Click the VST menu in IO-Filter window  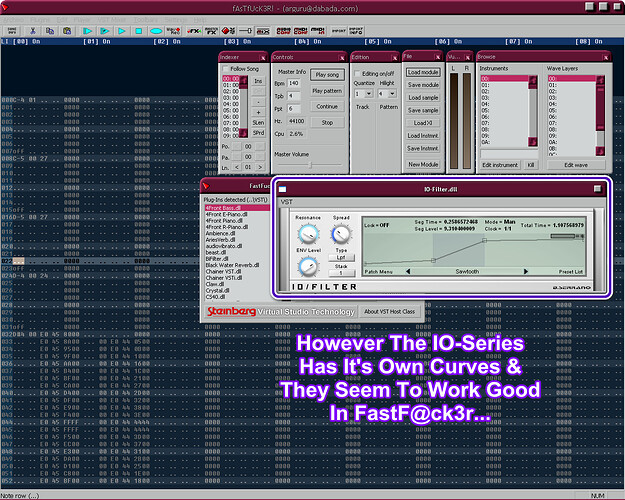(287, 202)
